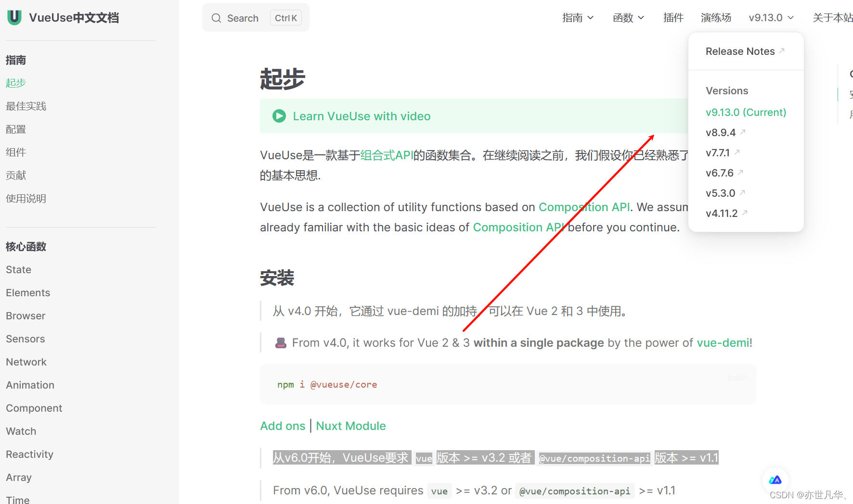The height and width of the screenshot is (504, 853).
Task: Open the Time functions category
Action: click(x=17, y=500)
